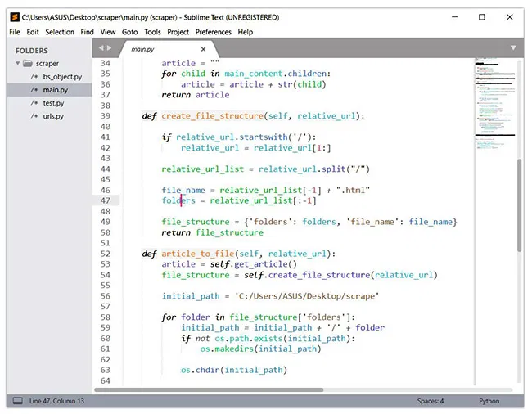Open the Selection menu
The width and height of the screenshot is (532, 414).
tap(60, 32)
